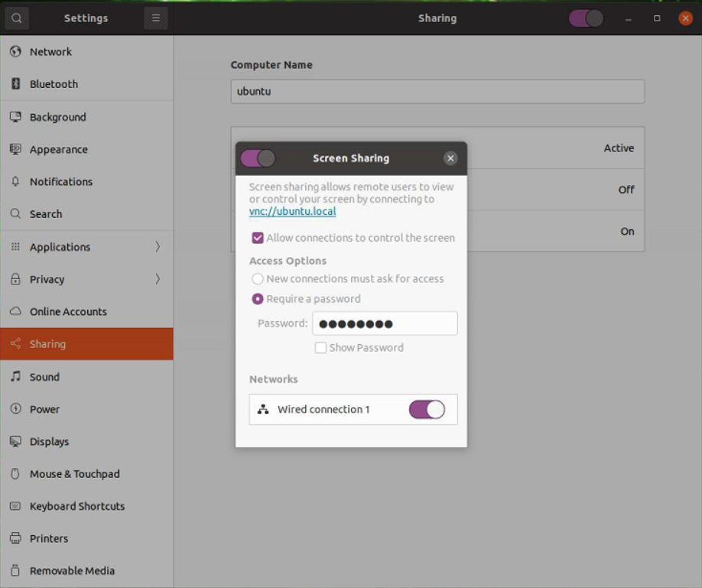Click the Printers icon in sidebar
The image size is (702, 588).
tap(15, 538)
